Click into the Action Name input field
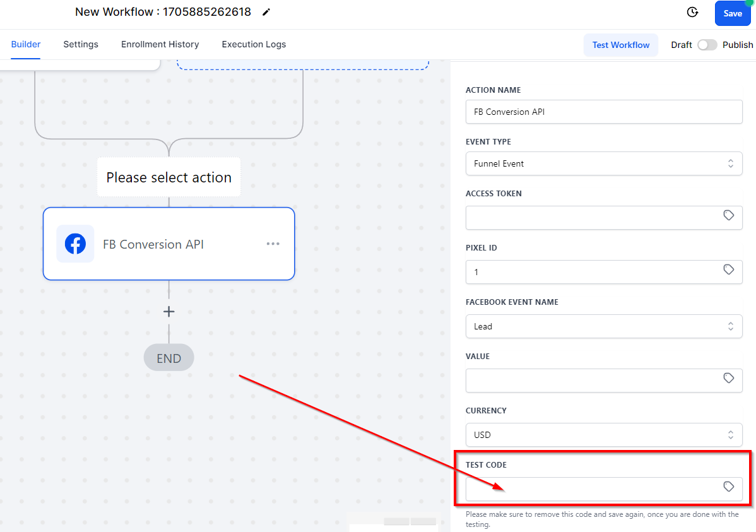This screenshot has width=756, height=532. pyautogui.click(x=604, y=112)
